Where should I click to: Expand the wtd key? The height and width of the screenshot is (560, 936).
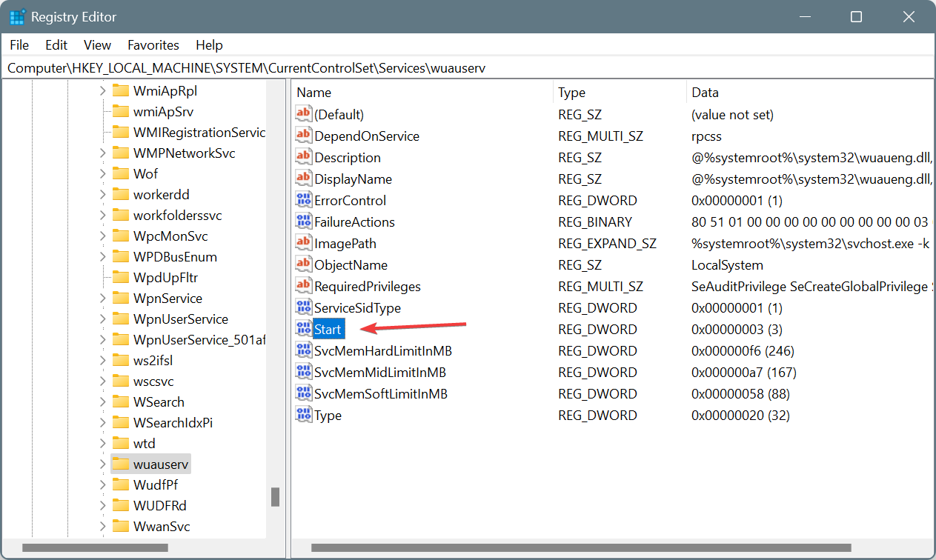point(102,444)
